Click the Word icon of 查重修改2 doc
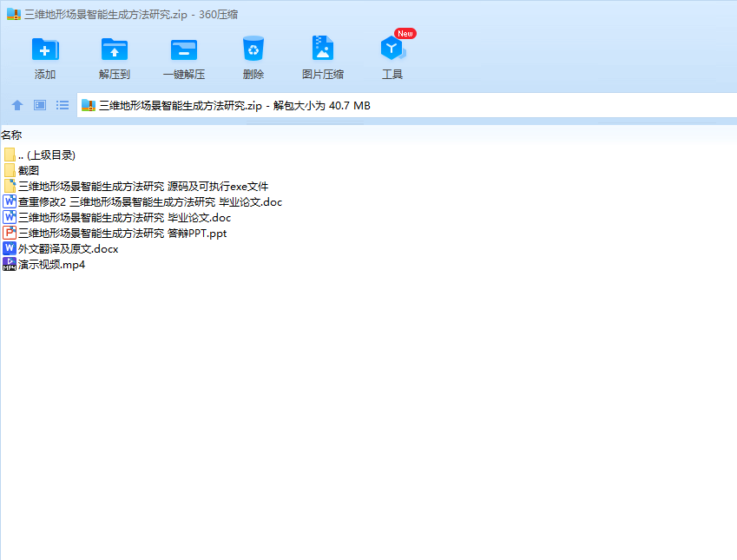The height and width of the screenshot is (560, 737). coord(10,201)
